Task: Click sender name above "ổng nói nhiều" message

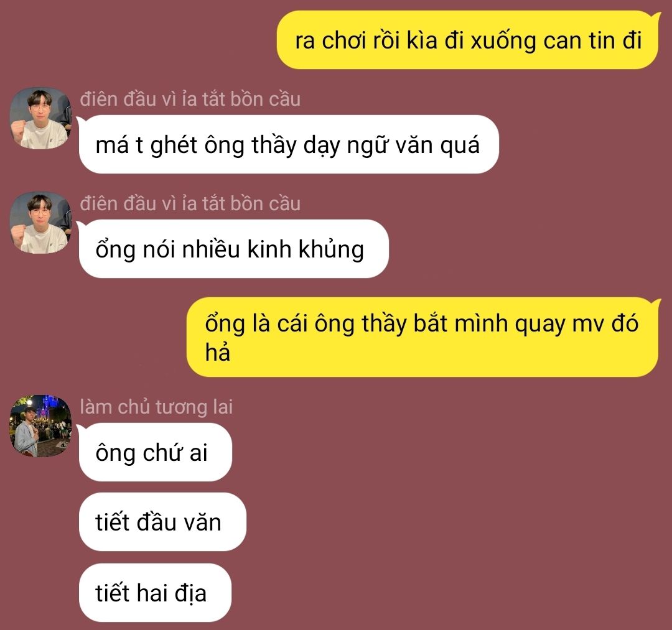Action: [190, 203]
